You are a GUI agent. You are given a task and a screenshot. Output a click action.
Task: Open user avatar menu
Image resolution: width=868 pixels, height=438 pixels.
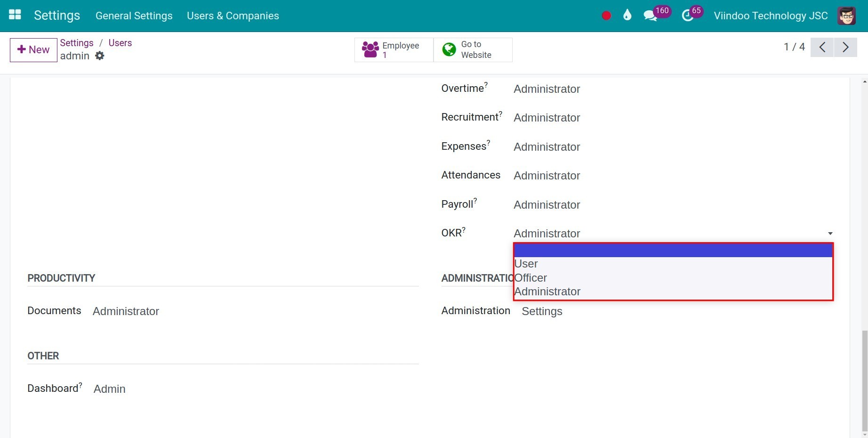846,16
